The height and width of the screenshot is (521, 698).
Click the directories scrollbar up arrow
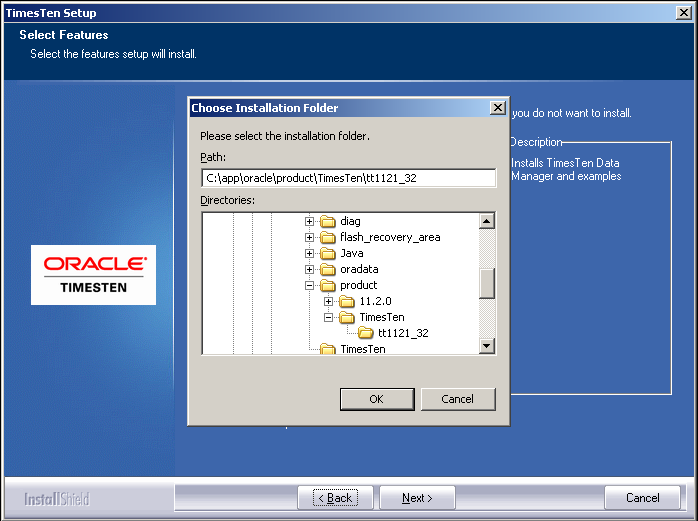pyautogui.click(x=487, y=221)
